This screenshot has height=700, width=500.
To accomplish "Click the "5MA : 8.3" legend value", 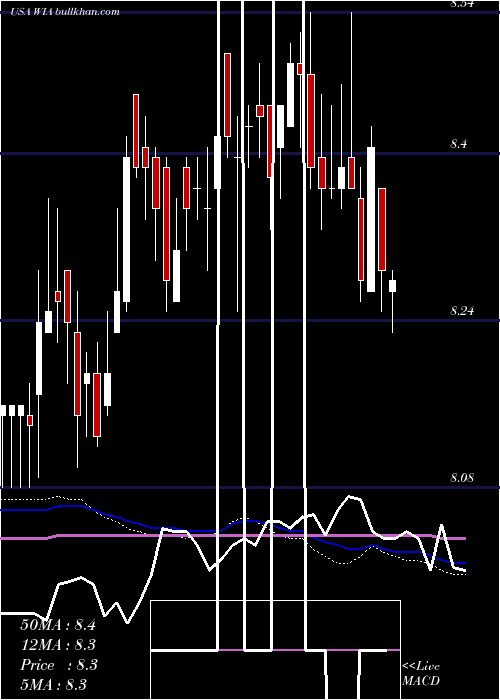I will click(53, 684).
